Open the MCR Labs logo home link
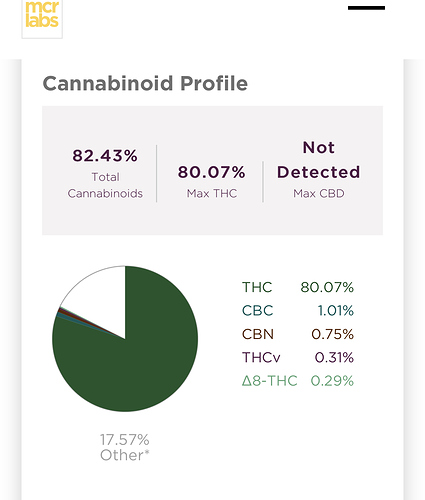This screenshot has width=425, height=500. 42,17
